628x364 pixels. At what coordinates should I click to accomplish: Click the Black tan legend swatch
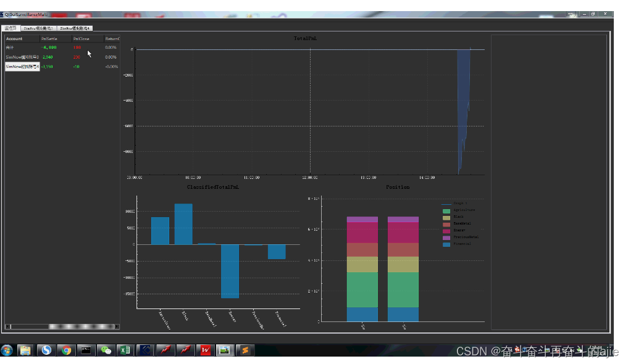(x=446, y=218)
